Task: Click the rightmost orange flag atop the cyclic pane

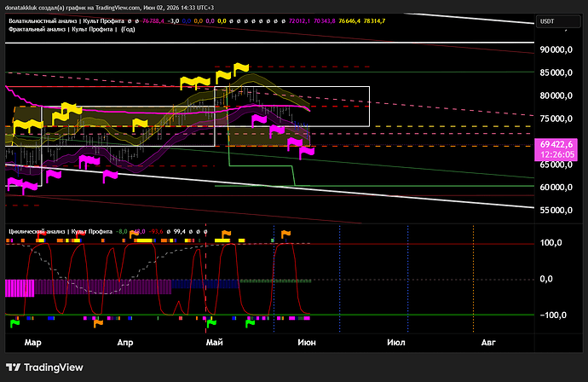Action: pos(285,234)
